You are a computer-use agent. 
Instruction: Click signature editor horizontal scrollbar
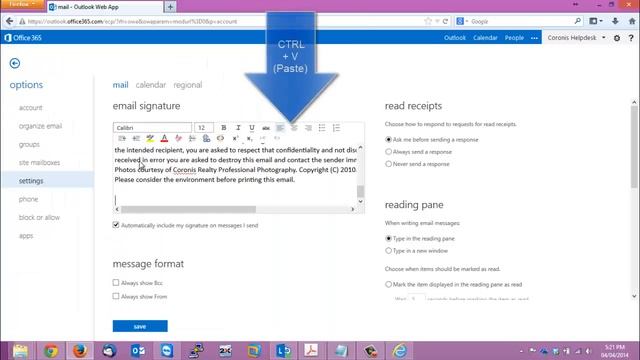(x=188, y=209)
